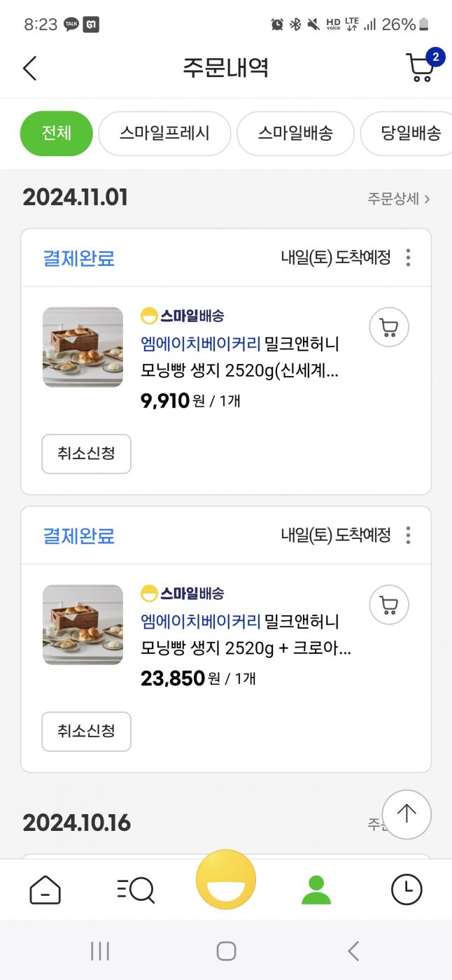This screenshot has height=980, width=452.
Task: Open the category search tab
Action: click(135, 889)
